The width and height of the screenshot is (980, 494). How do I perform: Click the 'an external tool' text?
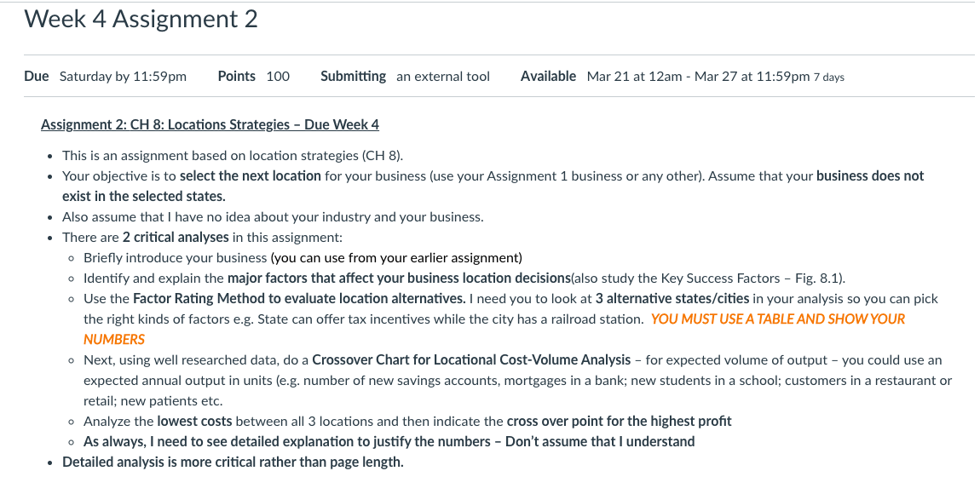pyautogui.click(x=443, y=76)
